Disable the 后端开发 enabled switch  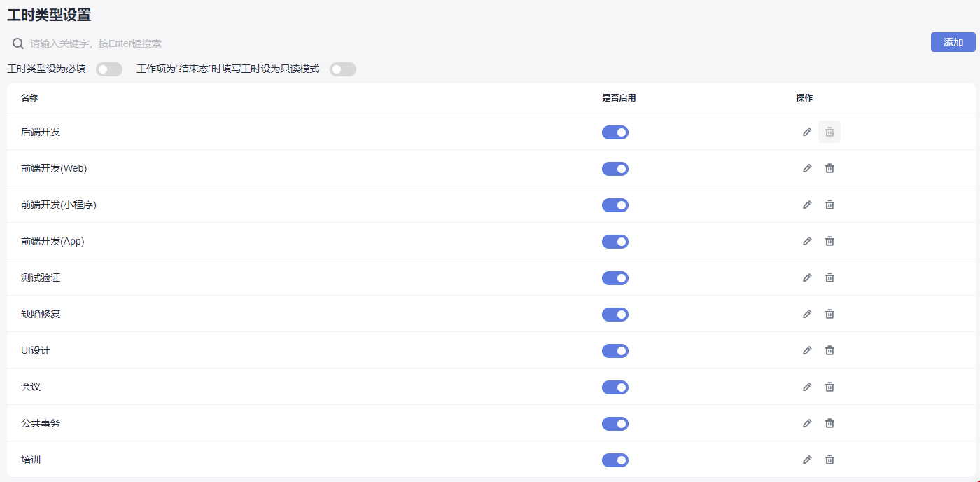pyautogui.click(x=615, y=132)
